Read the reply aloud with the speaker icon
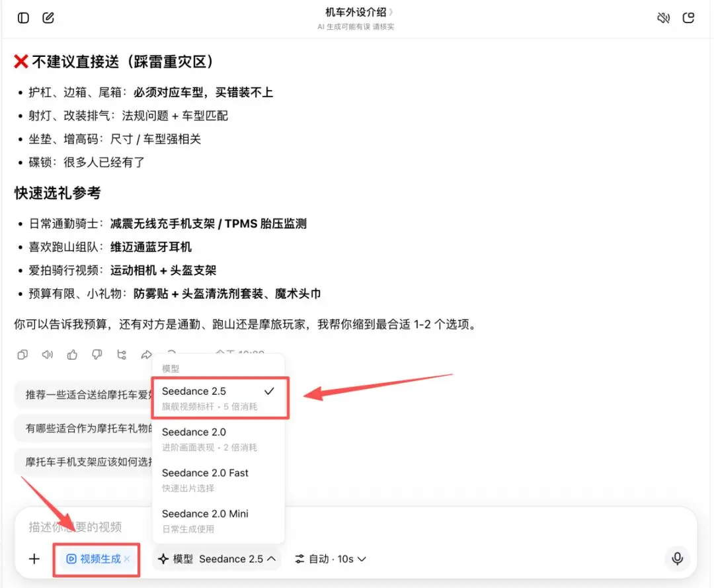Screen dimensions: 714x588 [x=48, y=355]
